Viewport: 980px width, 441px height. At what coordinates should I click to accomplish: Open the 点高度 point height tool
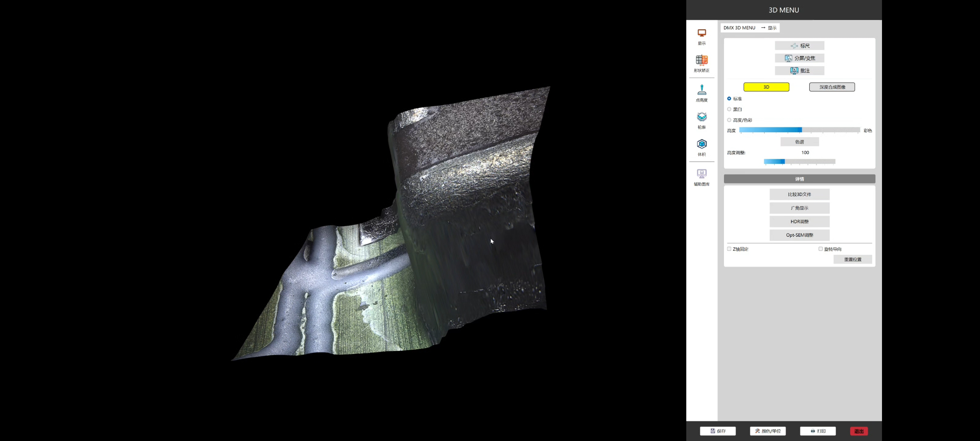[702, 92]
